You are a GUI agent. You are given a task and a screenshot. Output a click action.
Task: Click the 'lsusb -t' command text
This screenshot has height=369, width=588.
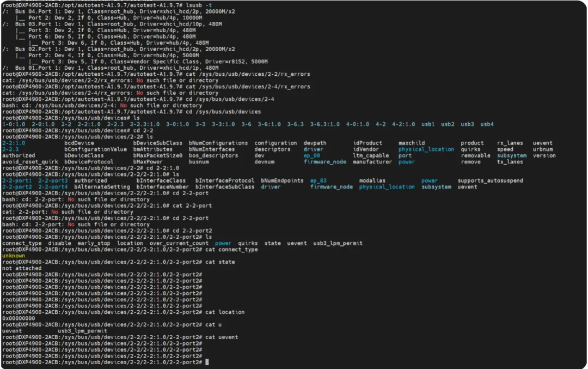199,5
